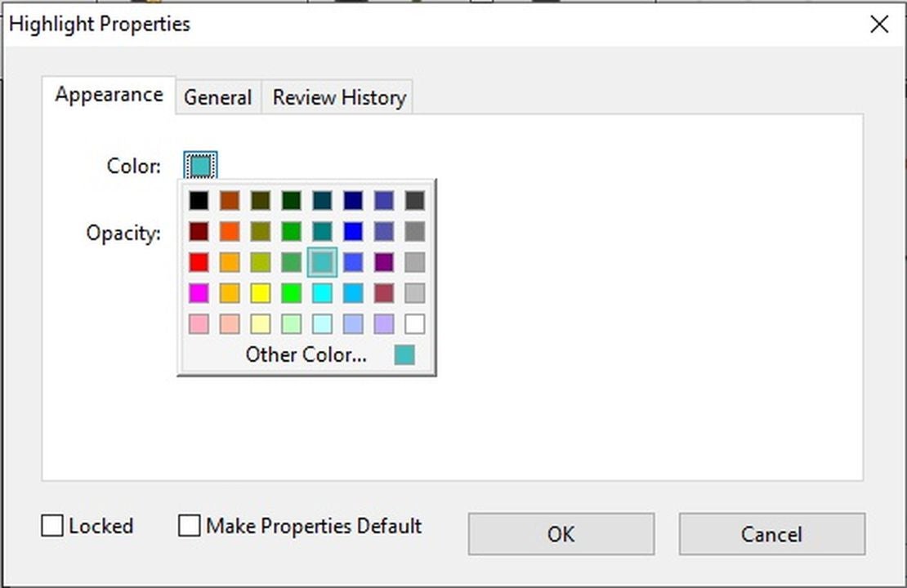Switch to the General tab
The width and height of the screenshot is (907, 588).
[217, 98]
